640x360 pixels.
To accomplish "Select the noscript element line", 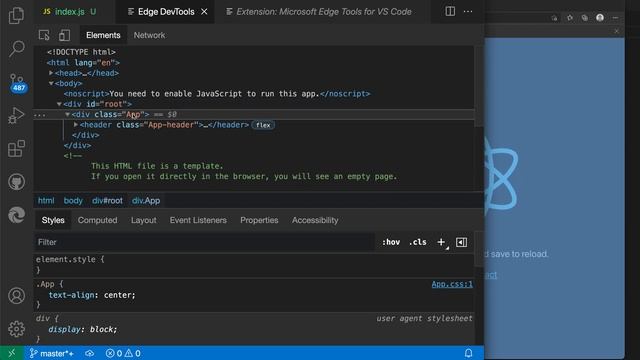I will click(x=217, y=94).
